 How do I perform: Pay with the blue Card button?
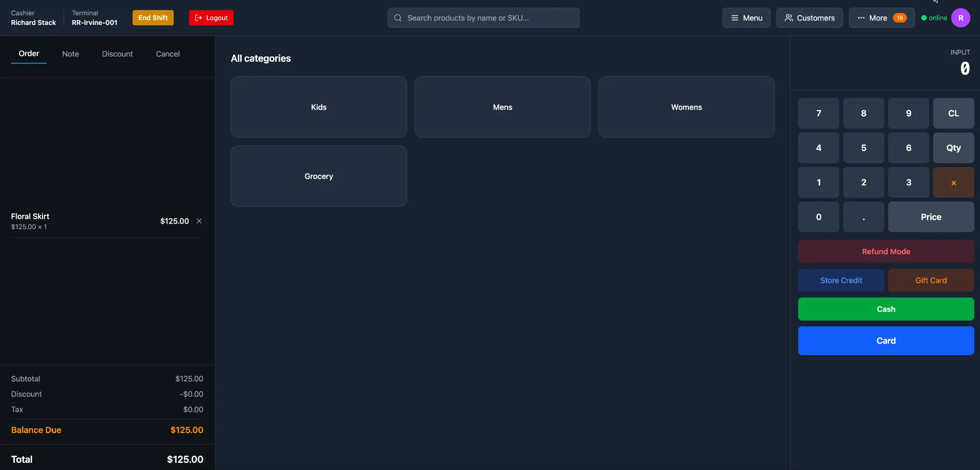tap(886, 341)
